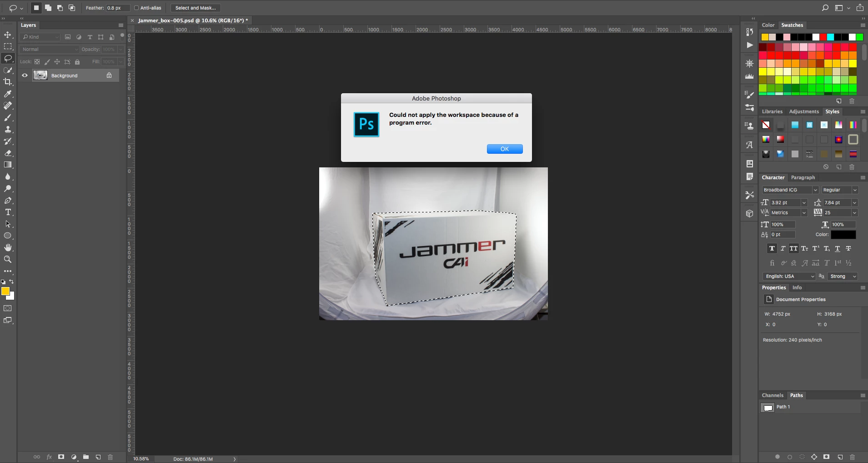Delete layer using Layers panel trash icon
Image resolution: width=868 pixels, height=463 pixels.
(110, 457)
